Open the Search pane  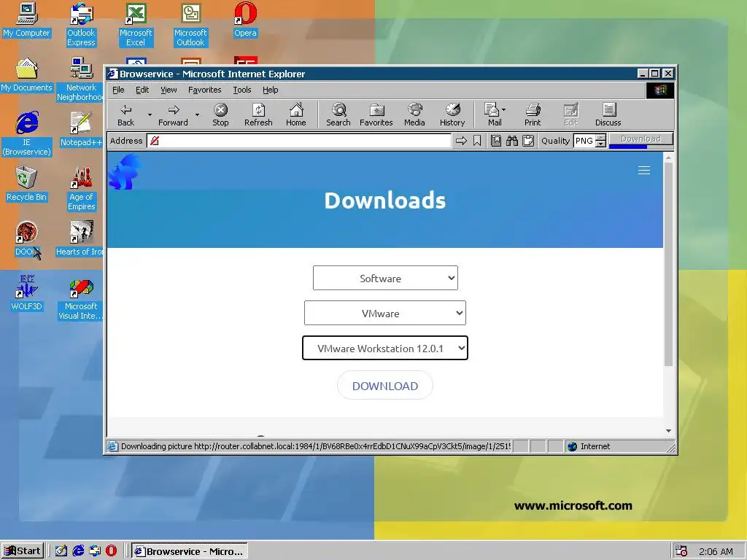[338, 115]
